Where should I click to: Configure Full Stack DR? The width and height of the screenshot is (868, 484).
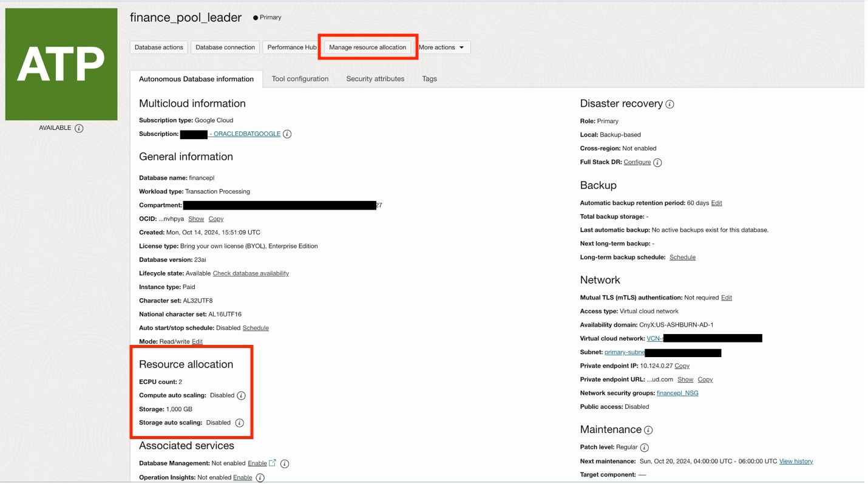(x=637, y=163)
